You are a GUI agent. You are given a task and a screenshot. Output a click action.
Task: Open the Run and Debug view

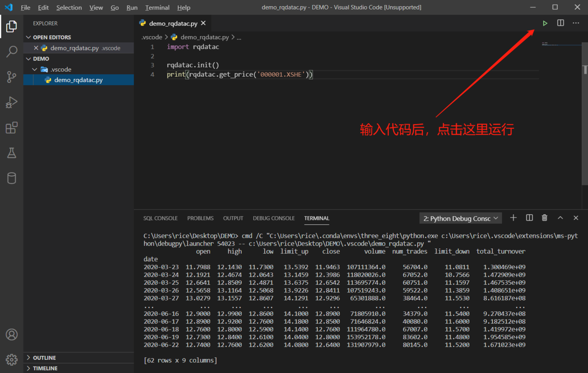pyautogui.click(x=12, y=102)
